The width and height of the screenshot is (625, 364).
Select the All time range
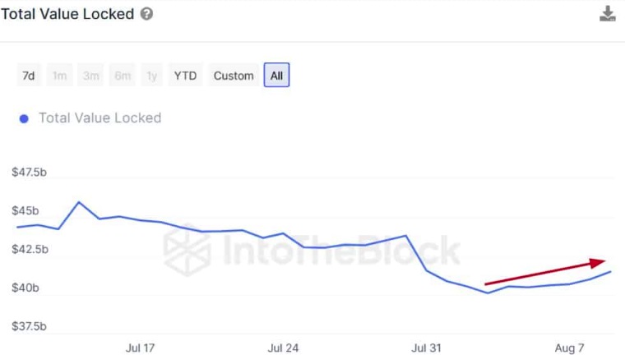pos(276,76)
